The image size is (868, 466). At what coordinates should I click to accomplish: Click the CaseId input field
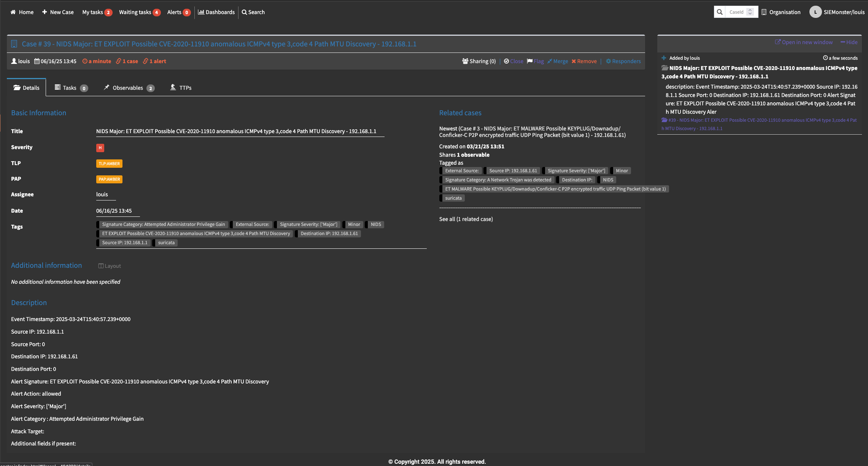[736, 12]
